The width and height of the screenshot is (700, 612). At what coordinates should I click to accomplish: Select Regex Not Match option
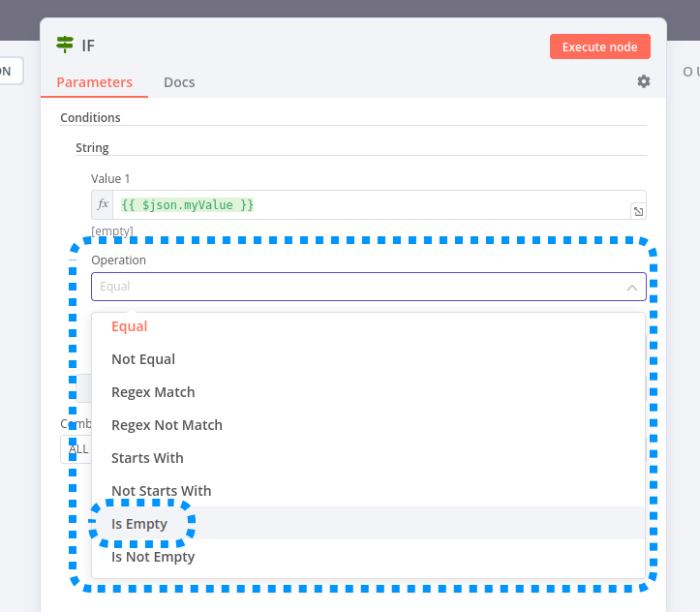tap(167, 425)
